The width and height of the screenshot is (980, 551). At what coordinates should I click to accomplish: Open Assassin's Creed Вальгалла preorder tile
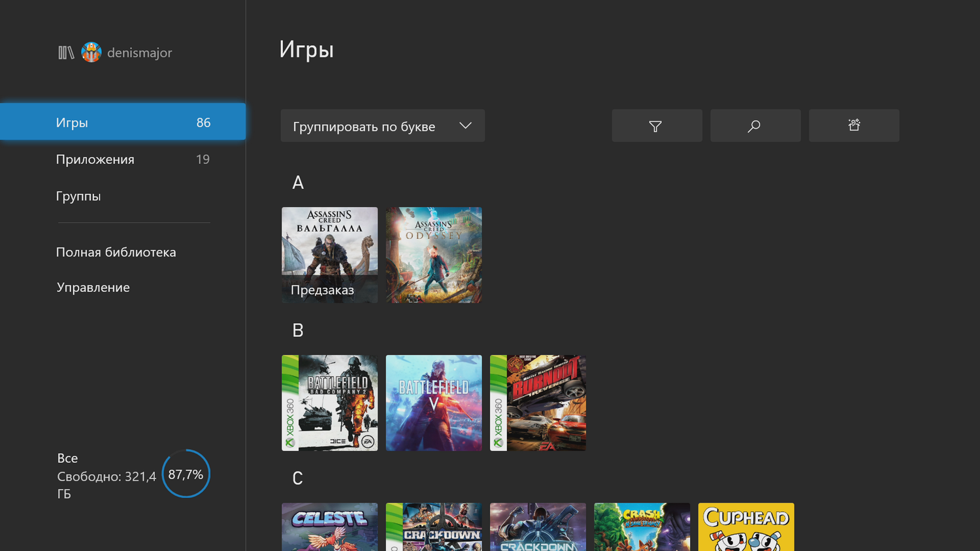[329, 255]
